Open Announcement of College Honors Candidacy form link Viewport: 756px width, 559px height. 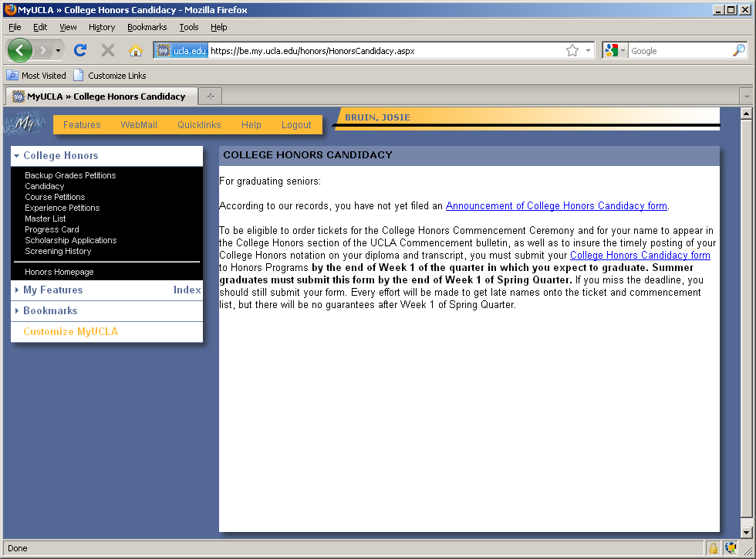point(556,206)
